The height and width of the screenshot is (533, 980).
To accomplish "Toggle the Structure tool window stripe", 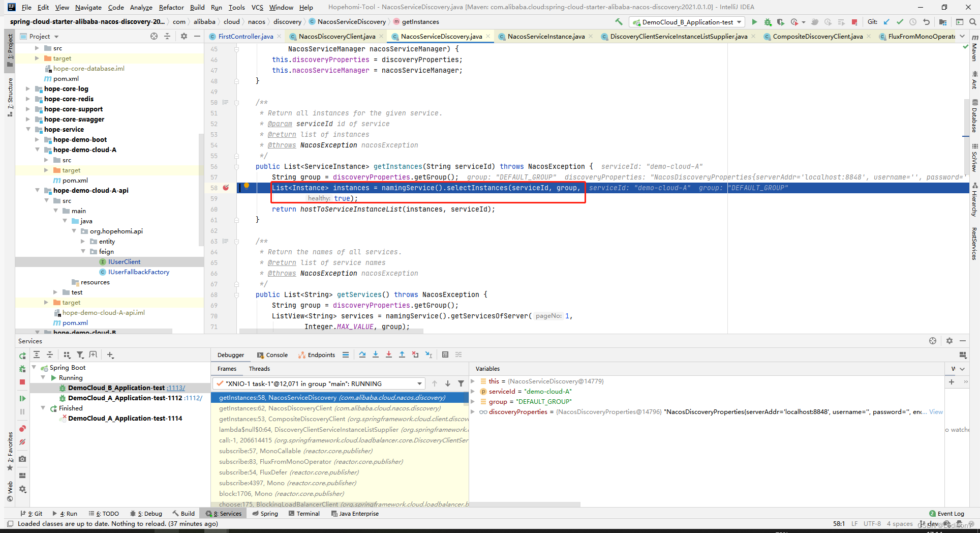I will tap(10, 97).
